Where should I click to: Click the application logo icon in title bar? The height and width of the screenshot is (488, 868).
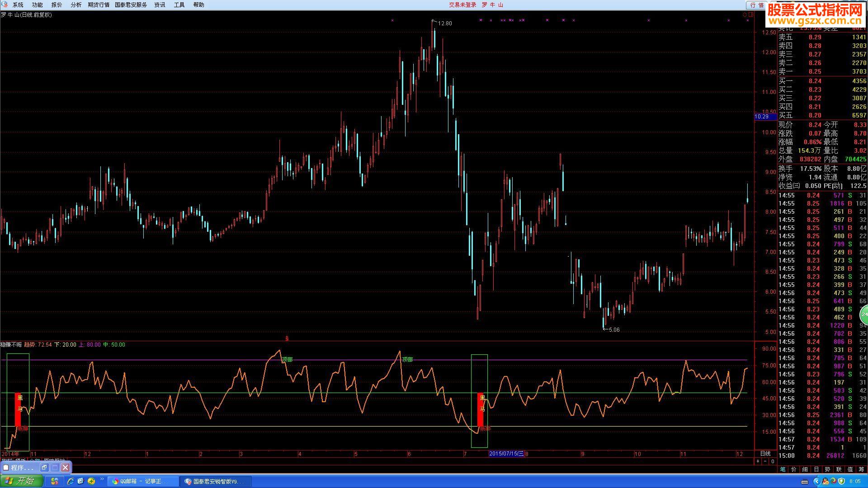(x=5, y=5)
